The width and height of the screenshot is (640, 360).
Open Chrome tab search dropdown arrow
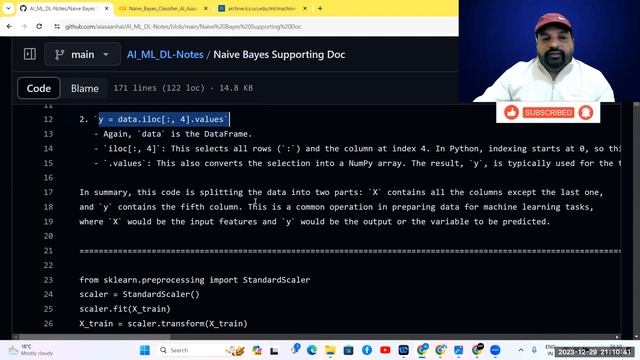pos(8,8)
